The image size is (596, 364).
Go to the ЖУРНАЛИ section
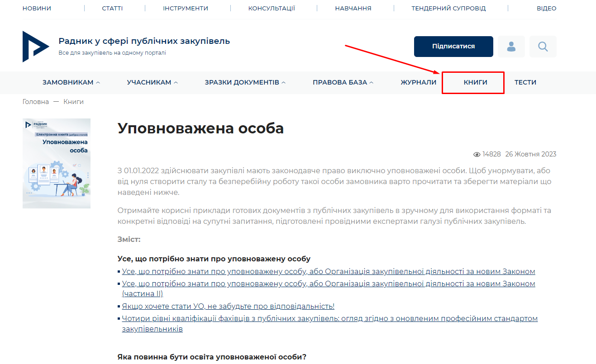418,82
